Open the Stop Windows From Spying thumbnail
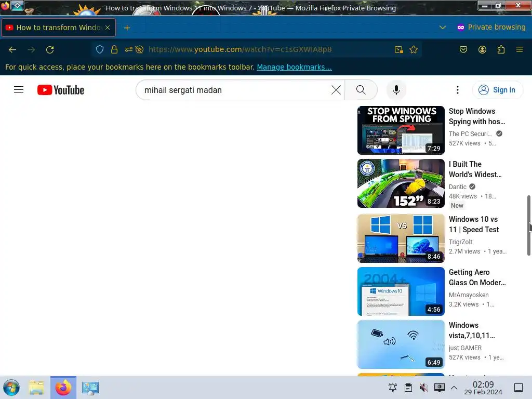Image resolution: width=532 pixels, height=399 pixels. coord(401,130)
